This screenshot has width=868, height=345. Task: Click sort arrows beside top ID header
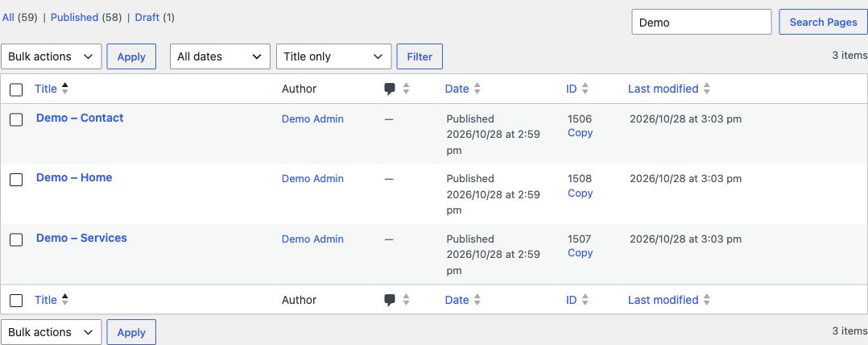(585, 89)
